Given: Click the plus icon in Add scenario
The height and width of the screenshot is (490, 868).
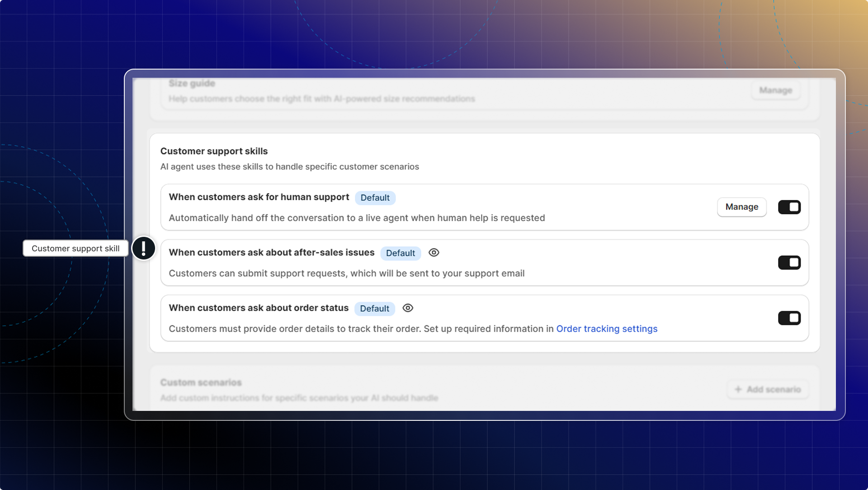Looking at the screenshot, I should coord(738,389).
